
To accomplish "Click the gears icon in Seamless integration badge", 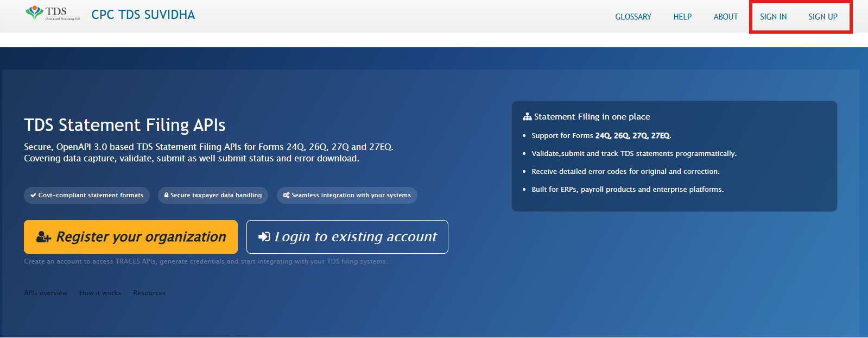I will [286, 195].
